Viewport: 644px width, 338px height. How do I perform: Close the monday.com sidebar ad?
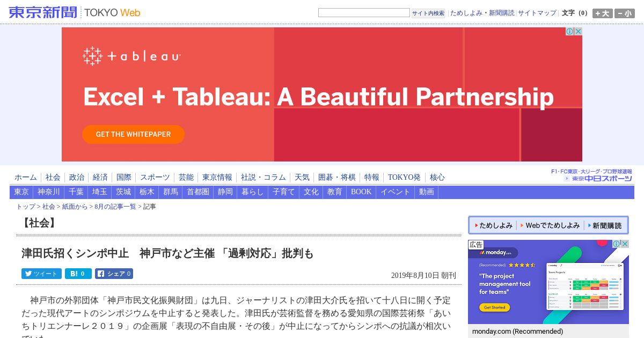pos(625,244)
